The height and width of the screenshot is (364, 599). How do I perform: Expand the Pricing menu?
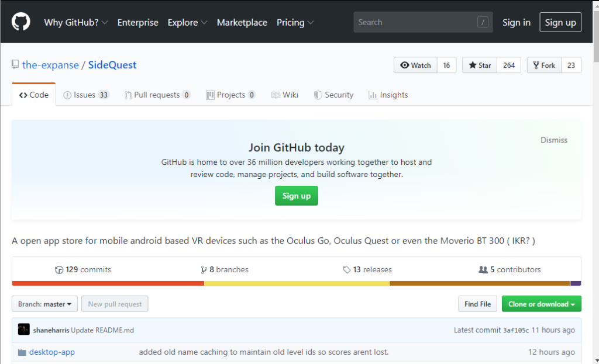(295, 23)
